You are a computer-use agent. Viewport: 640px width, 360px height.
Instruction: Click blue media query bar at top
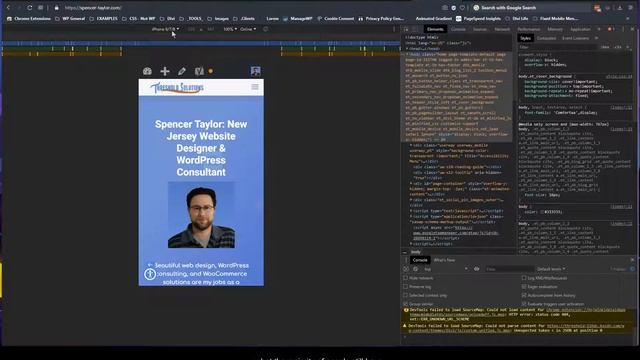(x=200, y=43)
